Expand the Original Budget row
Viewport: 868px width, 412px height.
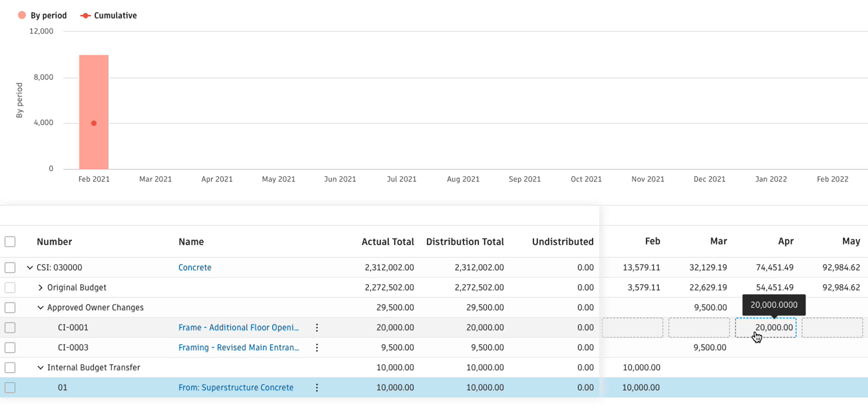coord(40,287)
